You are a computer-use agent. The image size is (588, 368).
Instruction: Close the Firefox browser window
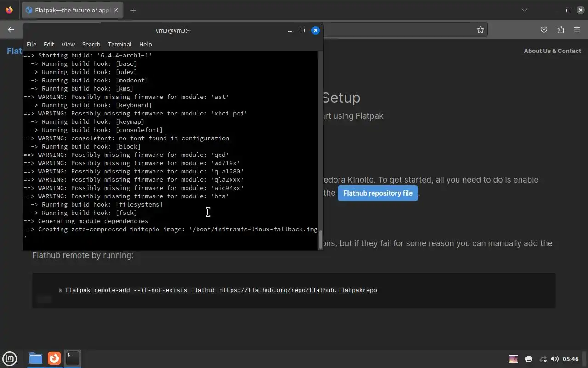[580, 10]
